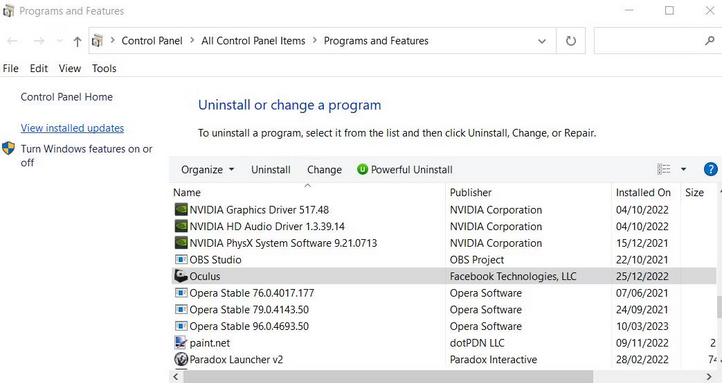722x383 pixels.
Task: Click the Change button in toolbar
Action: pos(325,170)
